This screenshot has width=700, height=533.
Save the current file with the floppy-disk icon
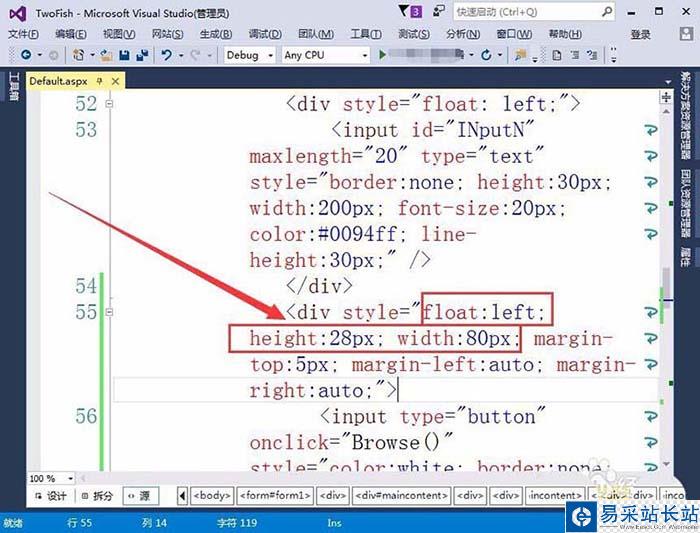pyautogui.click(x=125, y=55)
